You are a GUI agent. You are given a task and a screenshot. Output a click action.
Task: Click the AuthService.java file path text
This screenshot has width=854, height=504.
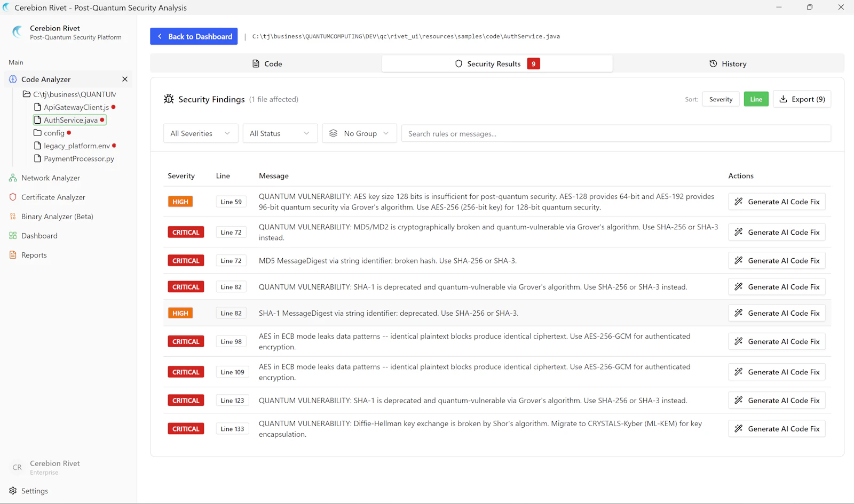pos(406,36)
